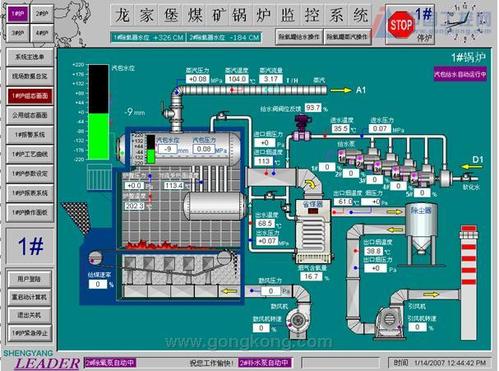Image resolution: width=499 pixels, height=371 pixels.
Task: Open the 1#炉参数设定 settings page
Action: [30, 174]
